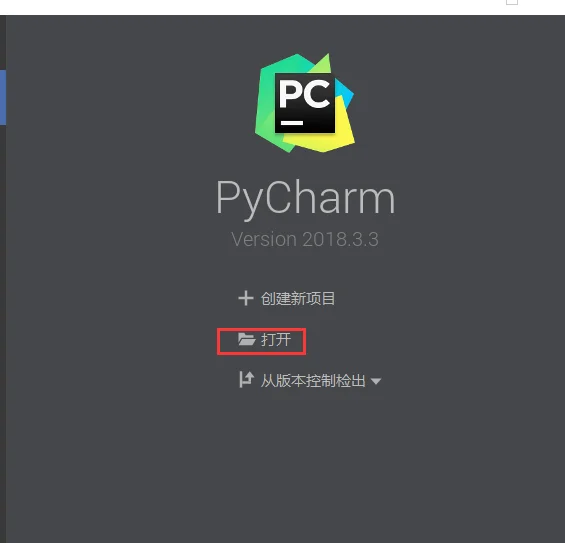
Task: Click the blue corner of the PyCharm logo
Action: [344, 93]
